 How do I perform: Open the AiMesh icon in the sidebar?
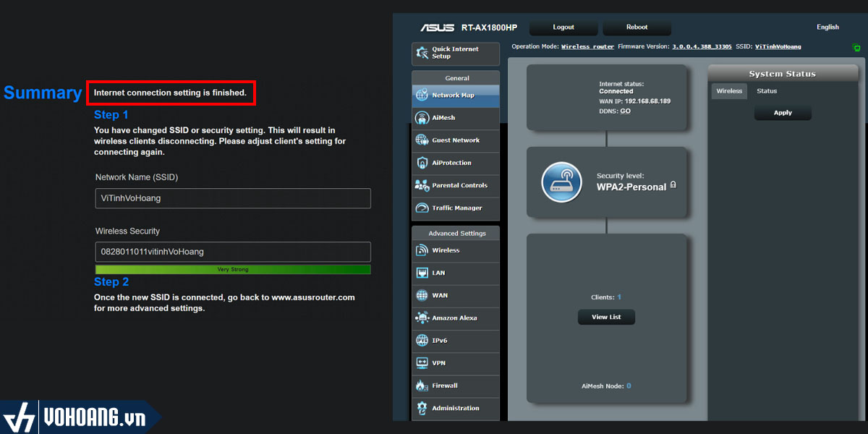[422, 117]
